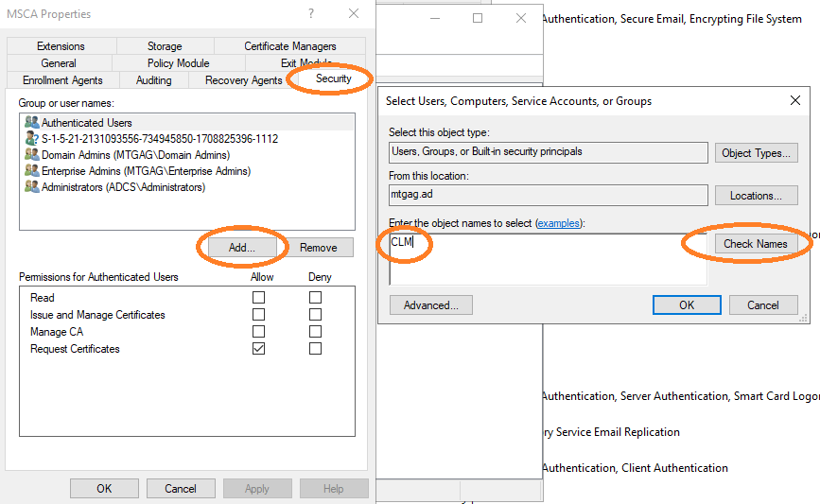Screen dimensions: 820x504
Task: Click the unknown SID account icon
Action: tap(32, 139)
